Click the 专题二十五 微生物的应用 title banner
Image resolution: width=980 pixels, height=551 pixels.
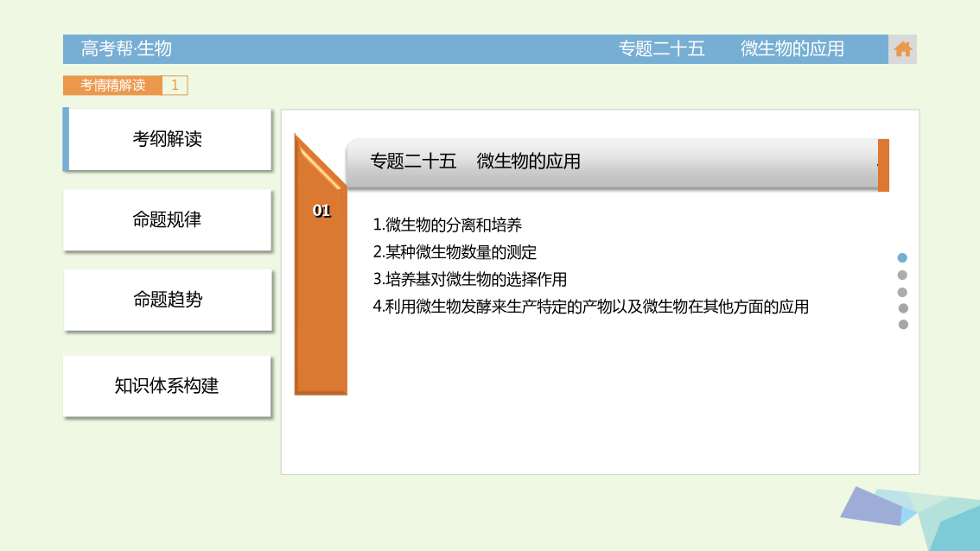(x=613, y=162)
